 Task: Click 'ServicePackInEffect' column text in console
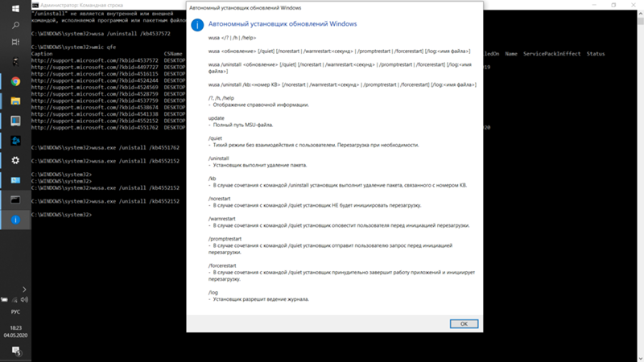click(x=551, y=54)
